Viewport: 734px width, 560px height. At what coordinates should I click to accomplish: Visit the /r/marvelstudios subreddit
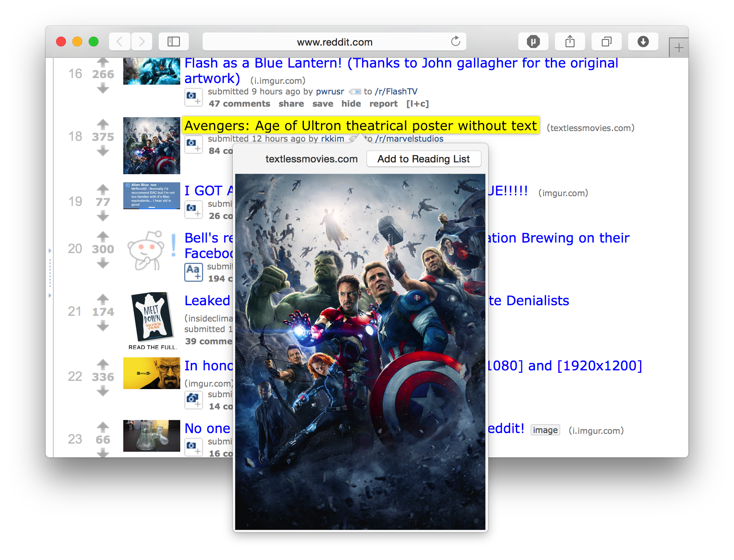click(x=409, y=139)
